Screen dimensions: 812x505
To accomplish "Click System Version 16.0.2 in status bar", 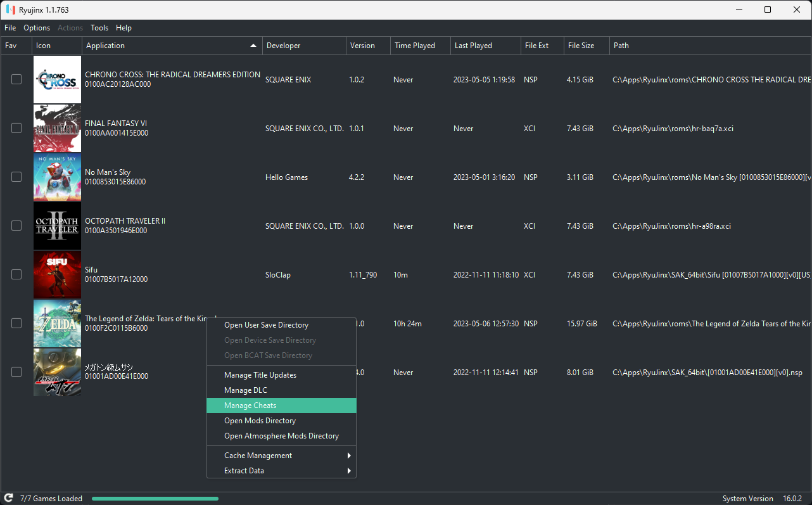I will coord(762,499).
